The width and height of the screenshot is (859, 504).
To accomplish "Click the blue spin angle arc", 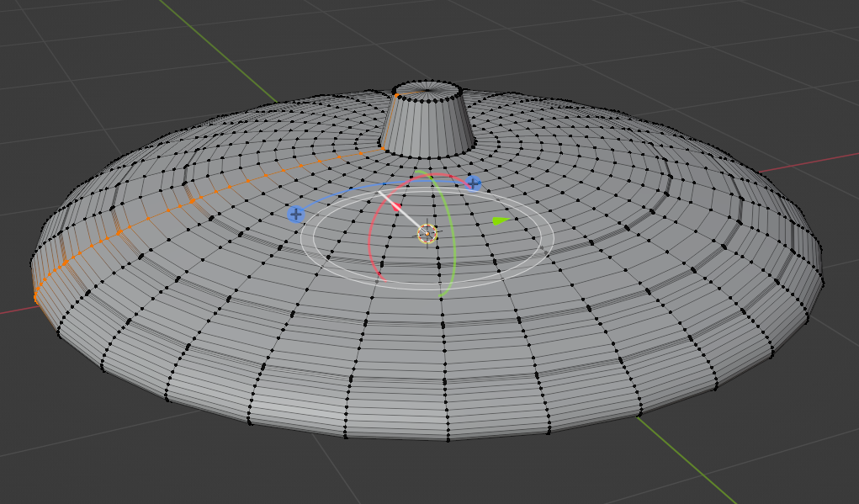I will coord(362,188).
